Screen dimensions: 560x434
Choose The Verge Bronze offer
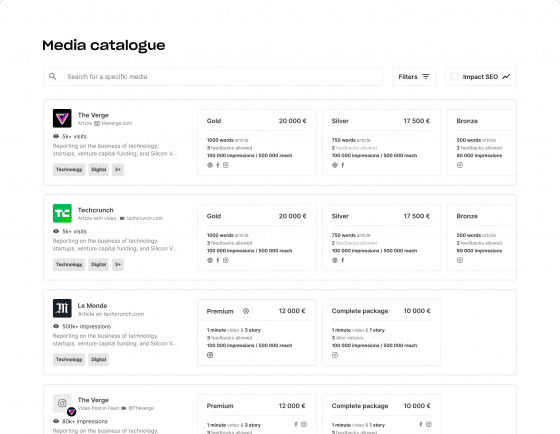[482, 143]
